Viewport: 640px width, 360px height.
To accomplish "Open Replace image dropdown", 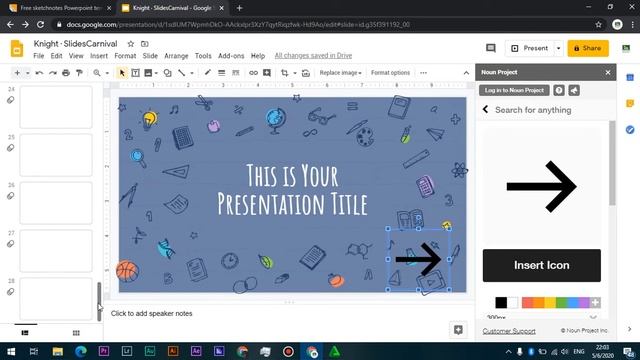I will [x=340, y=73].
